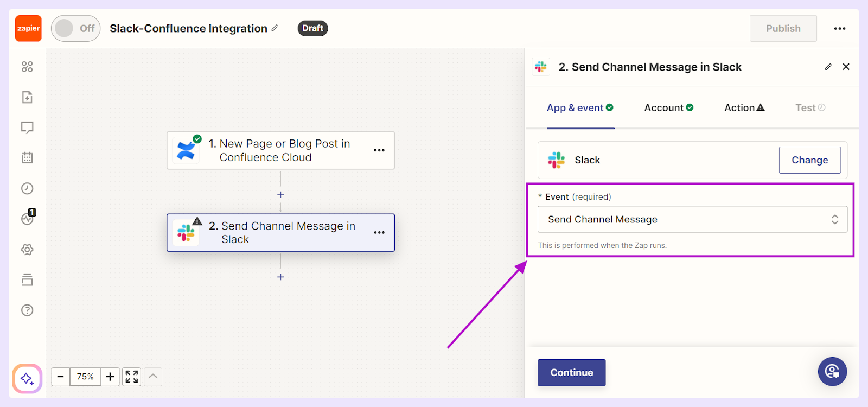The image size is (868, 407).
Task: Click the fit-to-view expand icon
Action: click(132, 377)
